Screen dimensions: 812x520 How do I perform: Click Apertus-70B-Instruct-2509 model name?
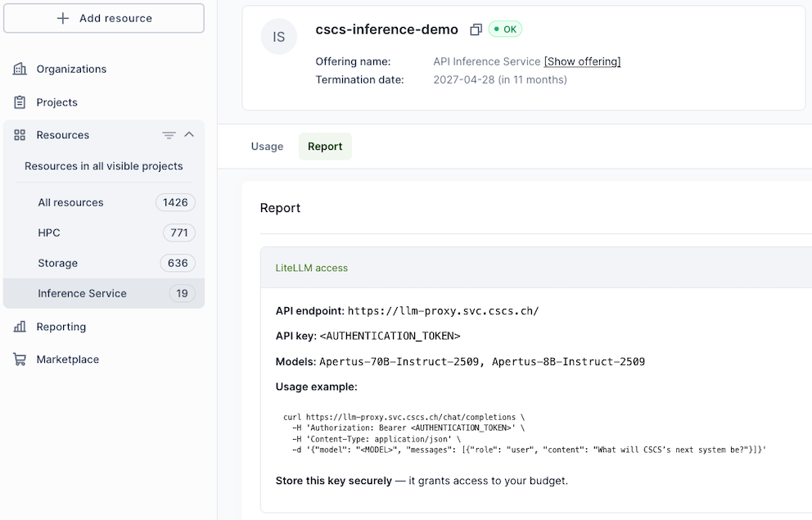[x=399, y=361]
